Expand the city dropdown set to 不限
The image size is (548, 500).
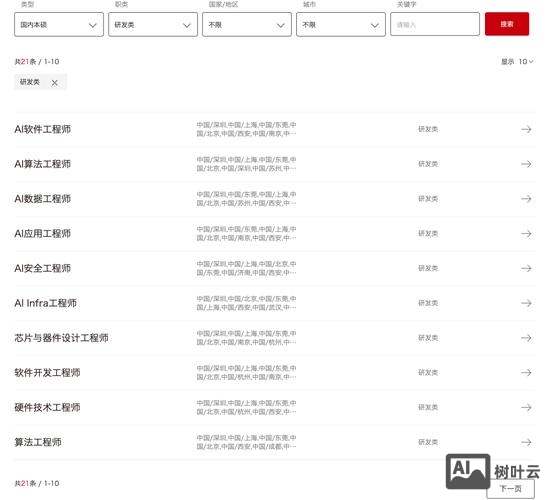(x=341, y=24)
